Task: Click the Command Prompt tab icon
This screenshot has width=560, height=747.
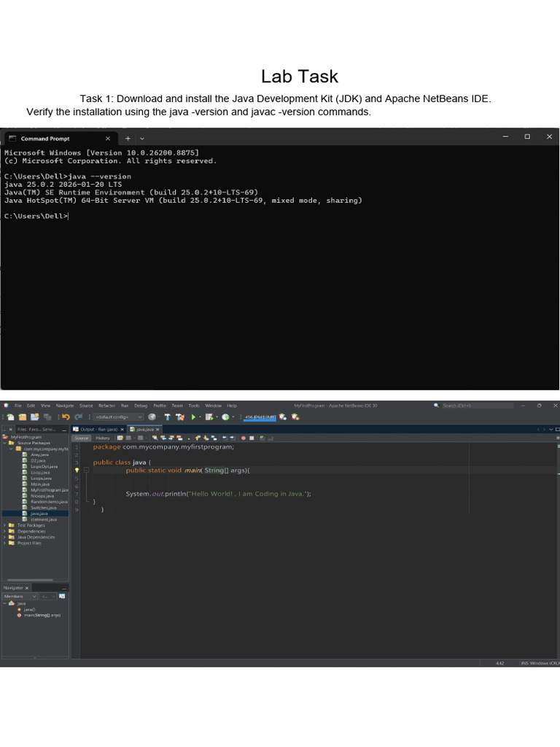Action: 12,138
